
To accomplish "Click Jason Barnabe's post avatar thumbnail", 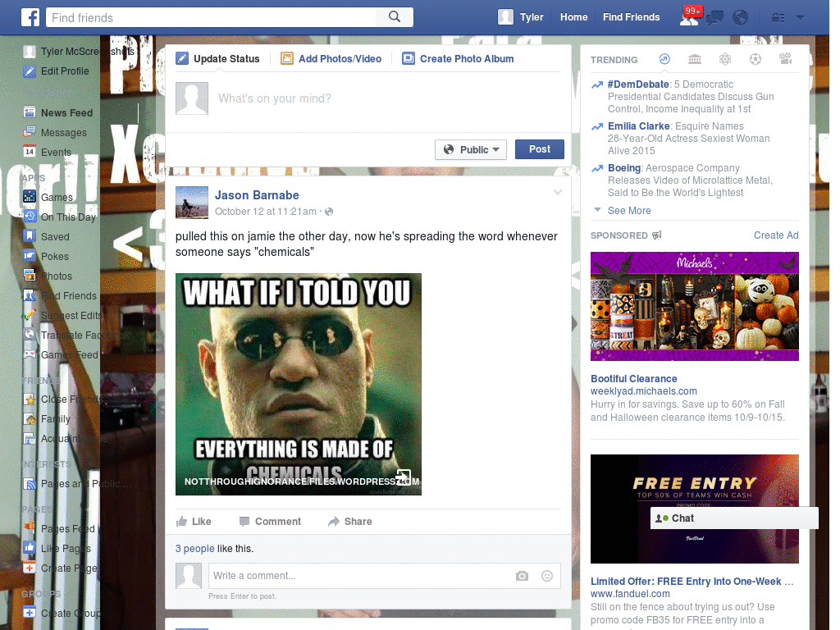I will coord(192,203).
